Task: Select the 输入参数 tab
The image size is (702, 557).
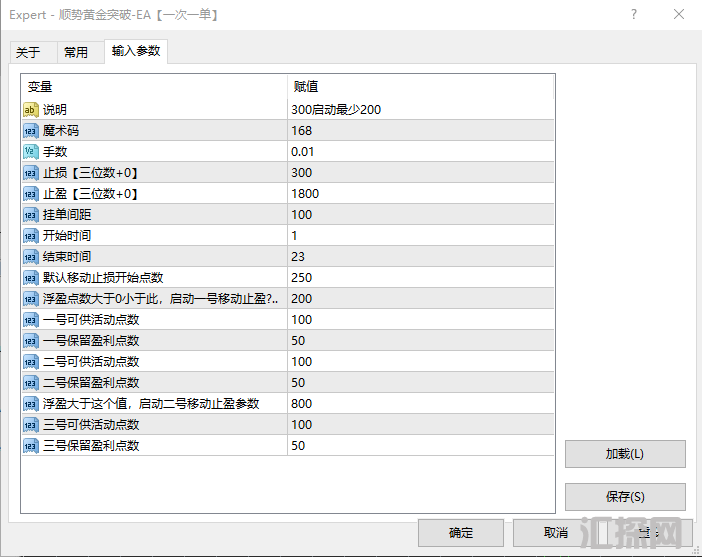Action: click(136, 51)
